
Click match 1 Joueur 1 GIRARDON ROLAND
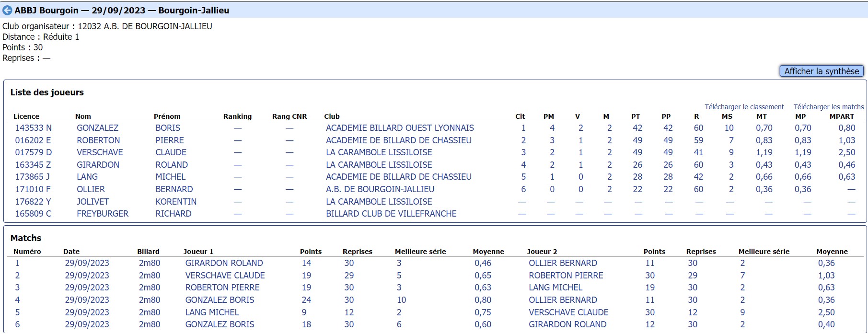[x=224, y=263]
